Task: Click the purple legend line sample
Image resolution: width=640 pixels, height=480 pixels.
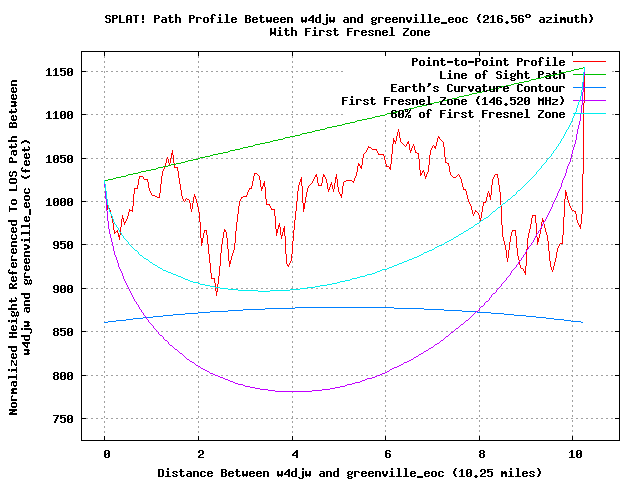Action: click(589, 100)
